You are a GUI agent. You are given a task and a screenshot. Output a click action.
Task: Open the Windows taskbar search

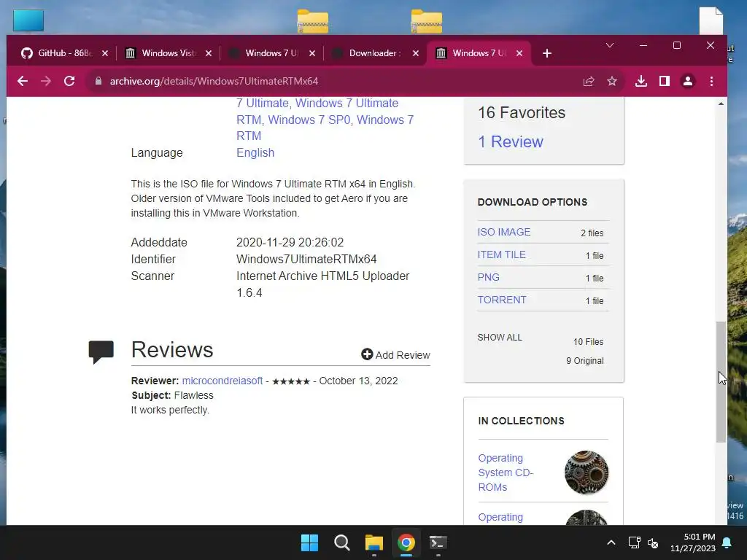pos(341,542)
